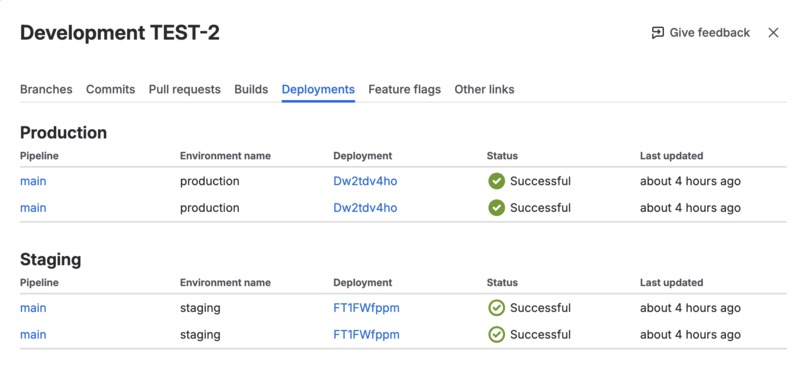Click Status column header in Staging table
The image size is (806, 372).
click(502, 283)
